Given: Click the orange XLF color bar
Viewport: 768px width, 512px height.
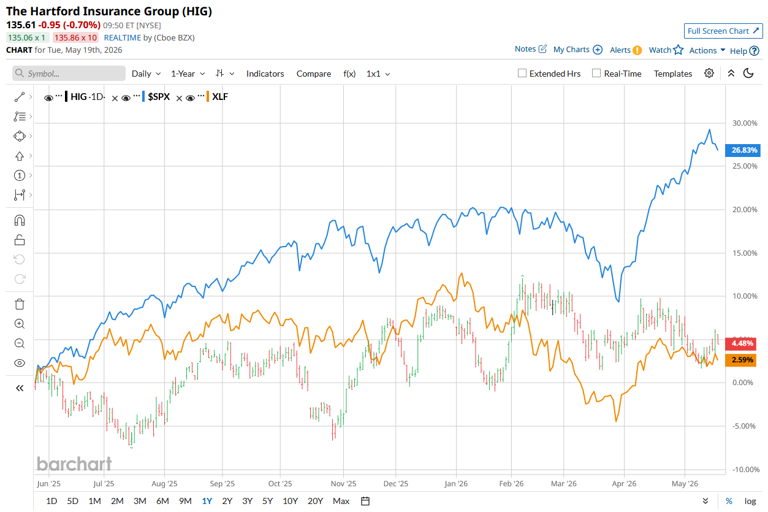Looking at the screenshot, I should (208, 97).
